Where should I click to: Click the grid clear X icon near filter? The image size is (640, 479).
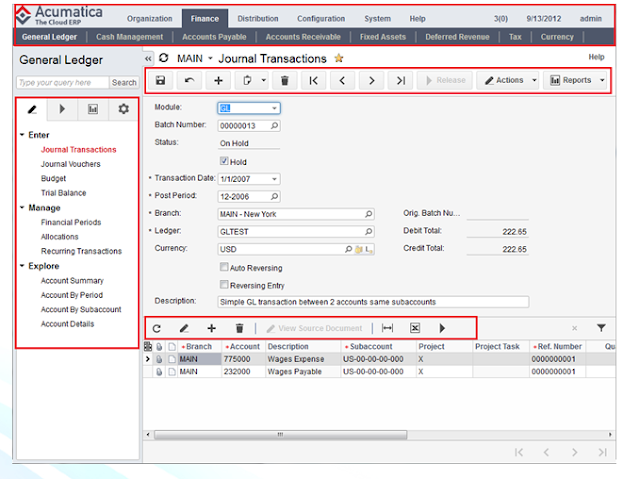574,328
